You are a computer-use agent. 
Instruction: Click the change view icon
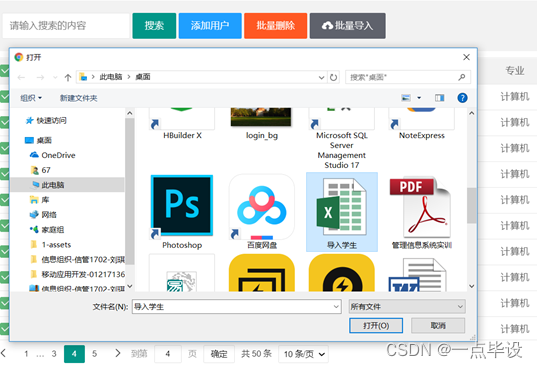click(x=406, y=98)
